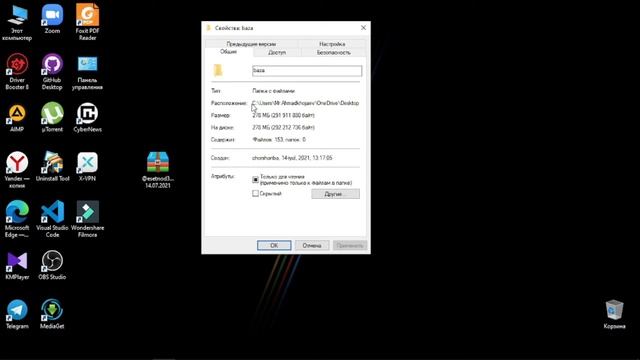Click the folder name input field
640x360 pixels.
click(307, 71)
